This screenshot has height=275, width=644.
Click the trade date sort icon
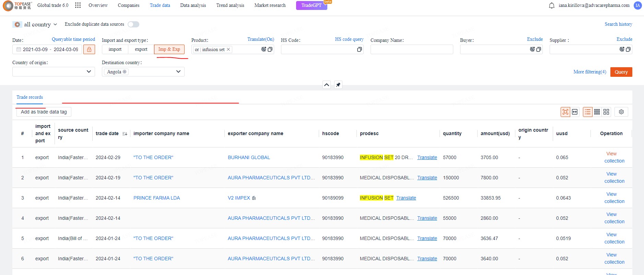[125, 134]
